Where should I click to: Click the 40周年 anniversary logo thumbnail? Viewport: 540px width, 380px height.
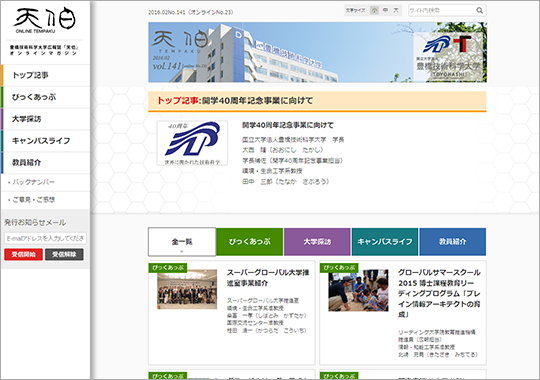click(x=192, y=143)
